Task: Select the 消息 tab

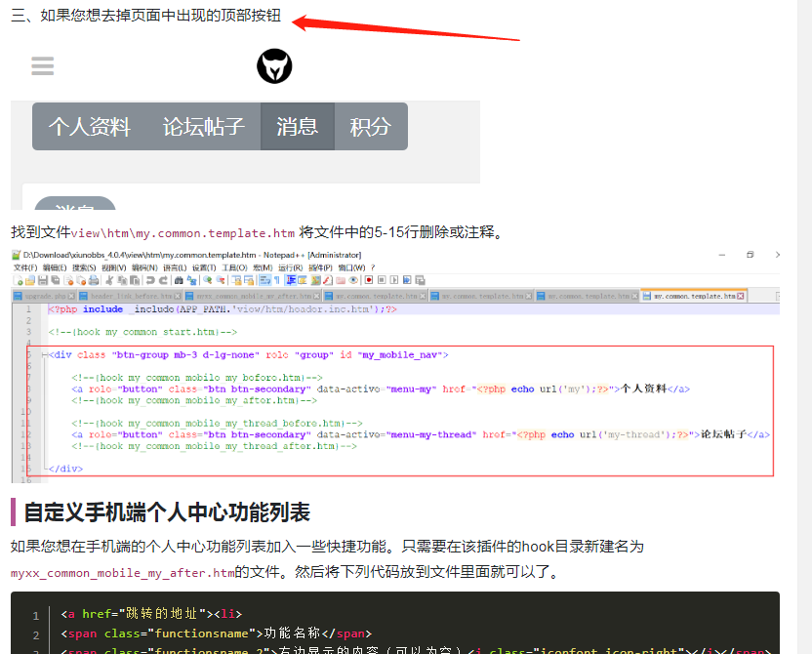Action: [298, 127]
